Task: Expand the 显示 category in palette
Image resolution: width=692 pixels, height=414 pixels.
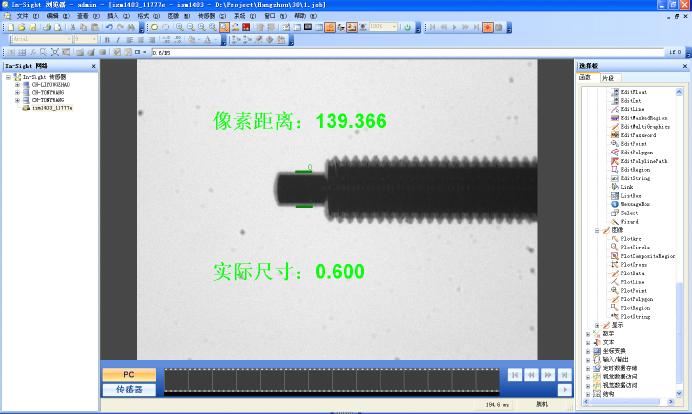Action: [x=597, y=325]
